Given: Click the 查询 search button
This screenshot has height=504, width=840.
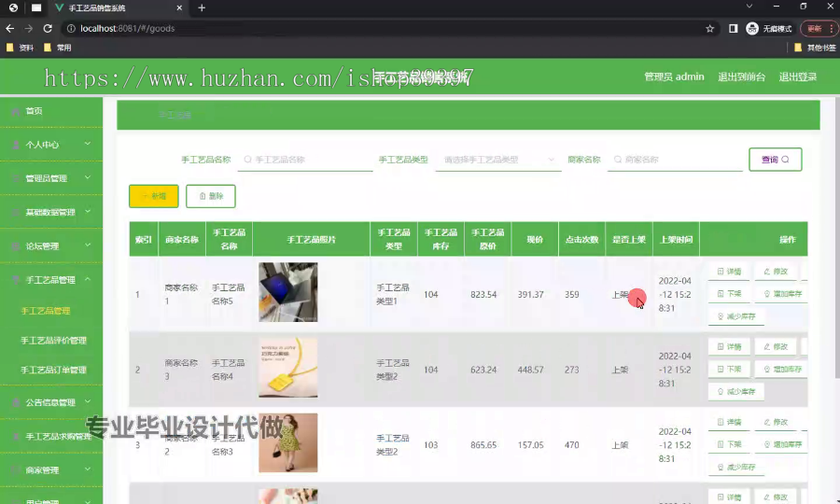Looking at the screenshot, I should click(776, 160).
